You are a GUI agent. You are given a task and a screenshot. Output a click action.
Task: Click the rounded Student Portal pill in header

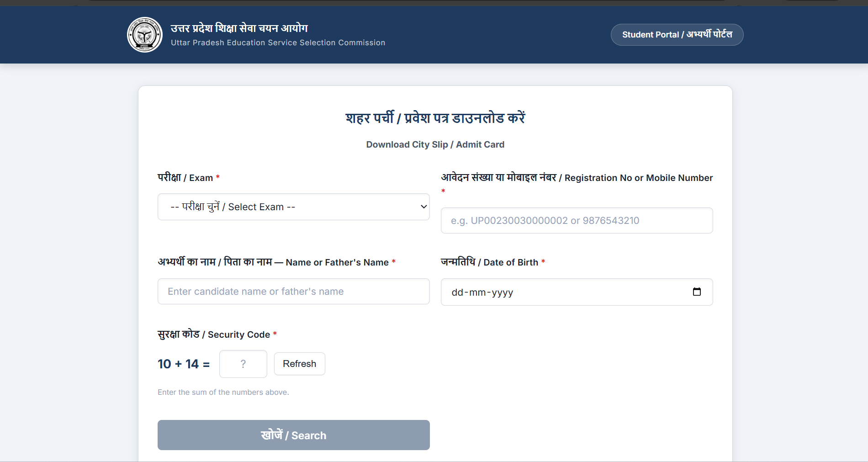click(x=677, y=34)
